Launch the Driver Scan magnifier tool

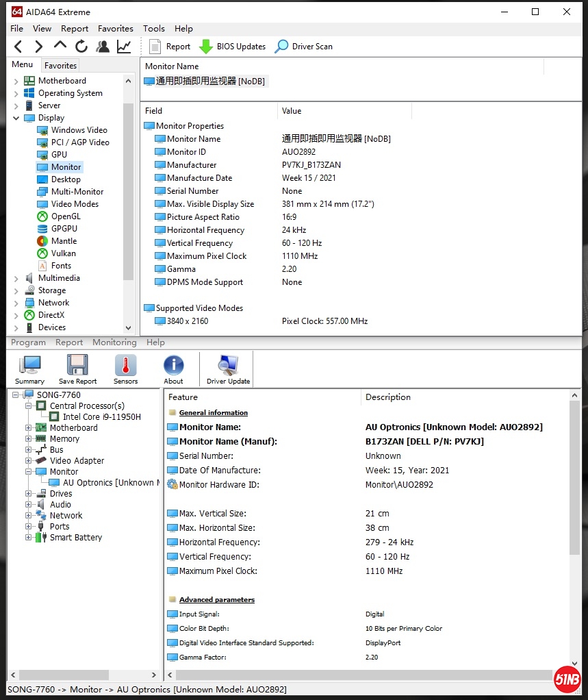click(281, 47)
